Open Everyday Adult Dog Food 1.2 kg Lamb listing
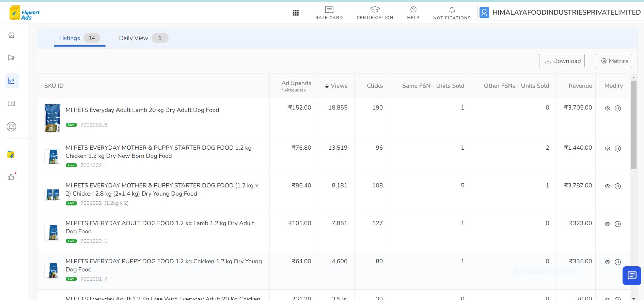Viewport: 644px width, 300px height. (160, 227)
